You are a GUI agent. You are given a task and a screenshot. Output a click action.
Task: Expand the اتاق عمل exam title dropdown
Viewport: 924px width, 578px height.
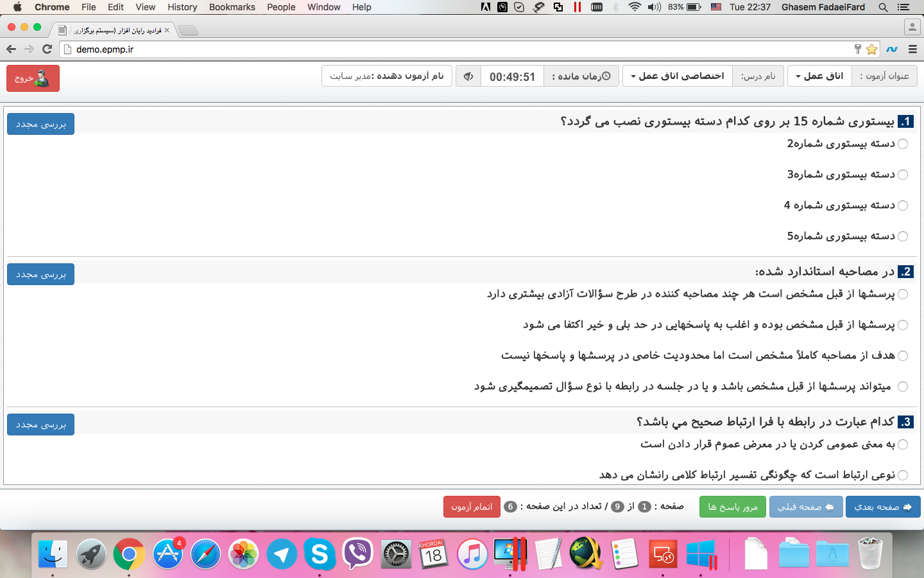[x=819, y=76]
